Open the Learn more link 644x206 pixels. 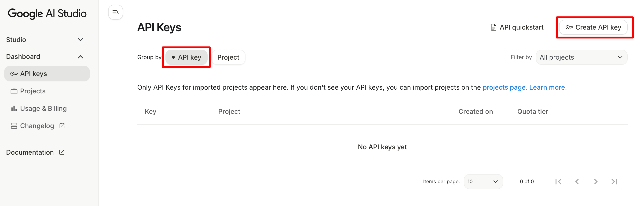click(548, 87)
